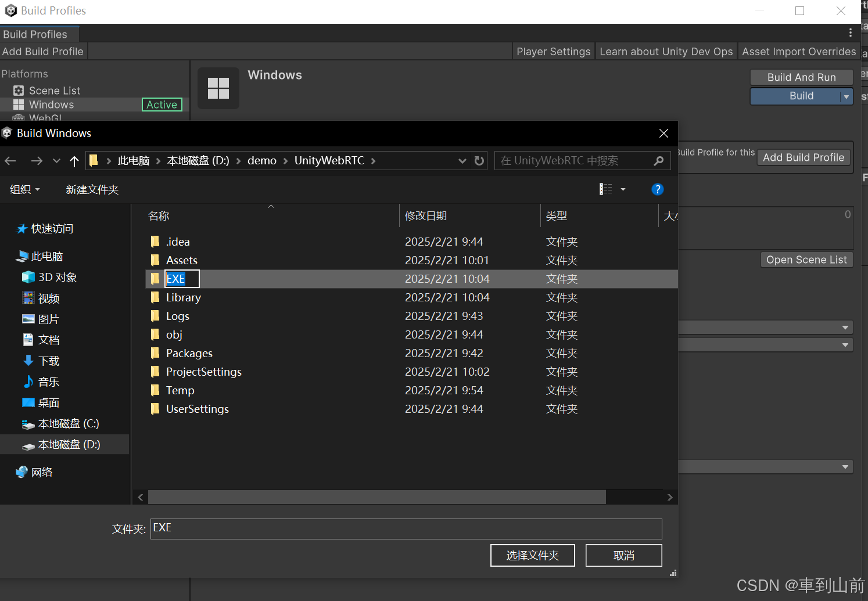Click Add Build Profile toolbar button
Viewport: 868px width, 601px height.
43,52
